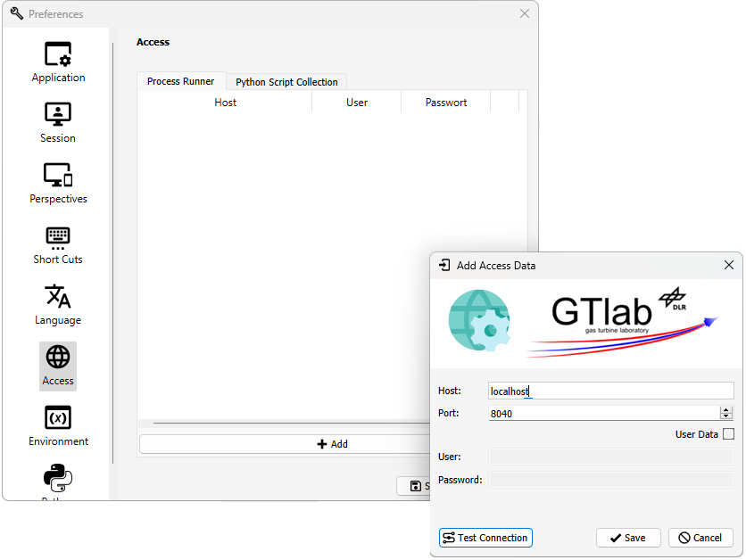
Task: Click the Passwort column header
Action: 446,103
